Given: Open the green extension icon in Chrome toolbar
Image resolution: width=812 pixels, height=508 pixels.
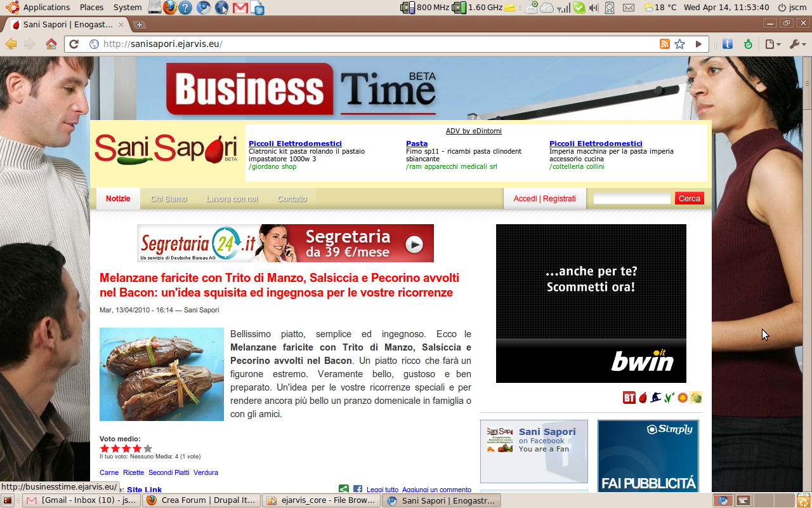Looking at the screenshot, I should point(749,44).
